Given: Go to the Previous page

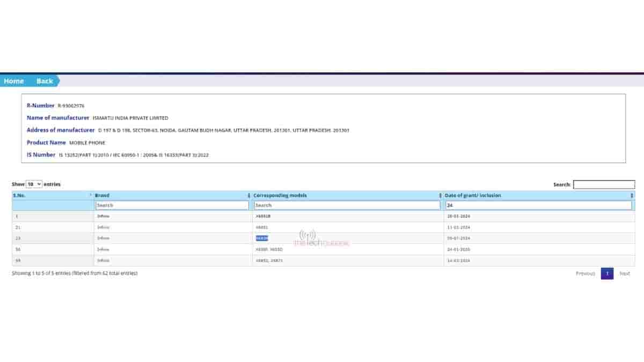Looking at the screenshot, I should coord(585,274).
